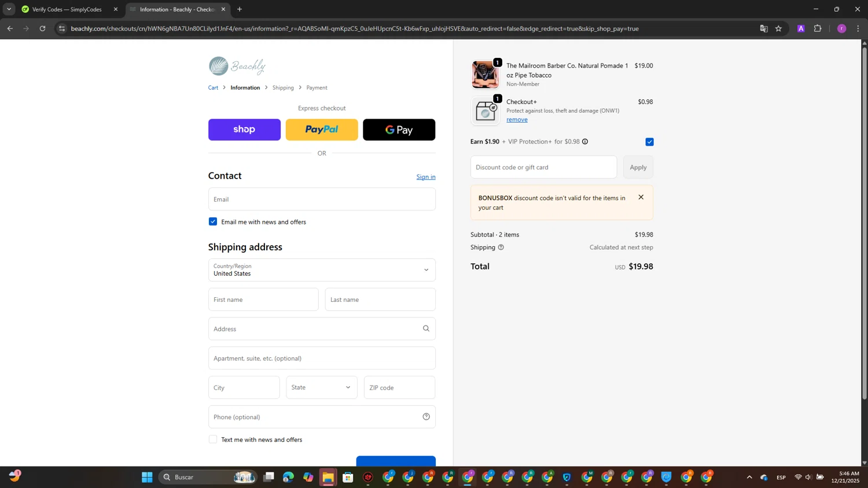The width and height of the screenshot is (868, 488).
Task: Close the Beachly checkout tab
Action: click(223, 9)
